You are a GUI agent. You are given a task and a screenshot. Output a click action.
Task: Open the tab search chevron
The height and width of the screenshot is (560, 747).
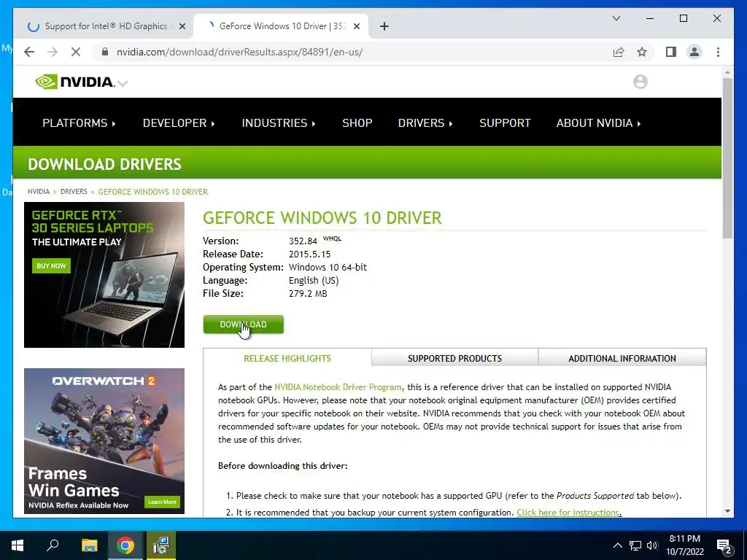coord(616,18)
